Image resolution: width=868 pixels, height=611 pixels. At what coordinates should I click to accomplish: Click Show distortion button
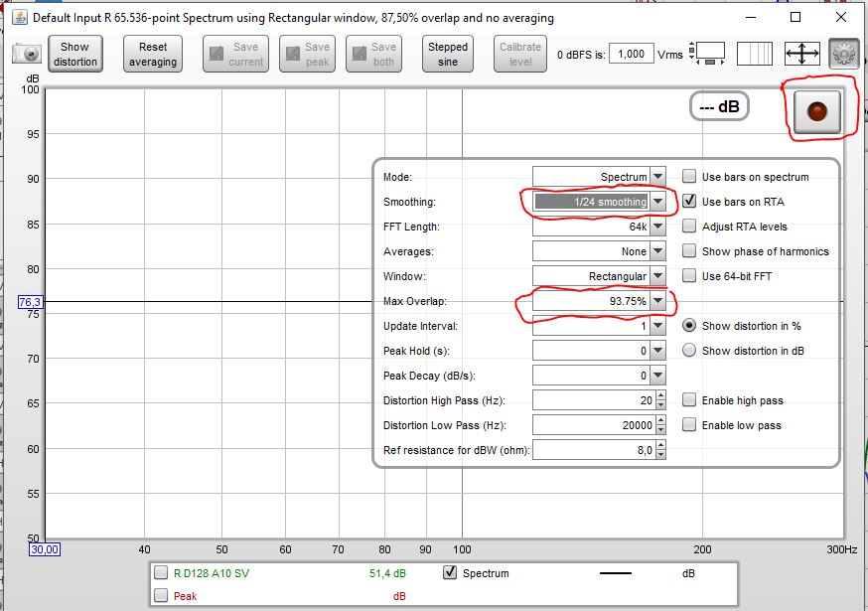pos(75,54)
